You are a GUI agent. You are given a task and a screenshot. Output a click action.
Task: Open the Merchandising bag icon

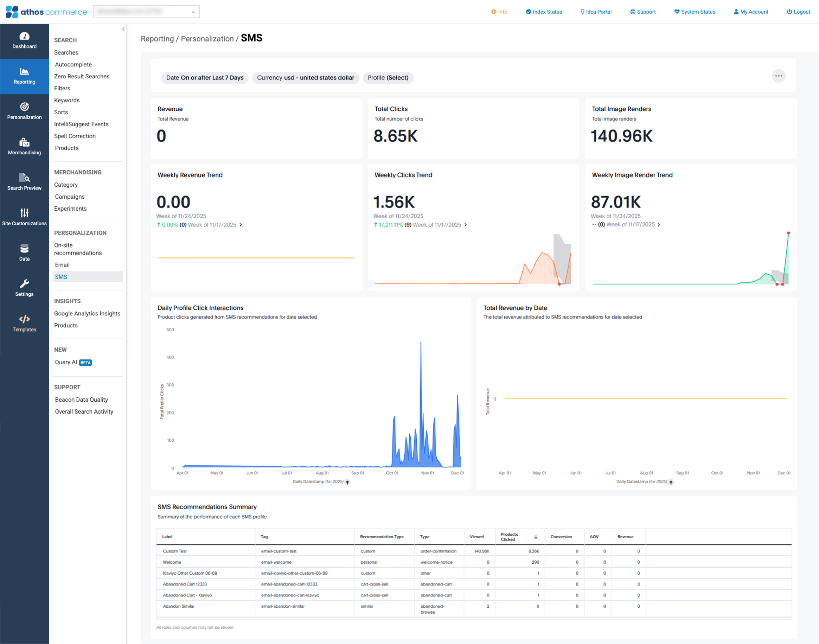tap(24, 142)
